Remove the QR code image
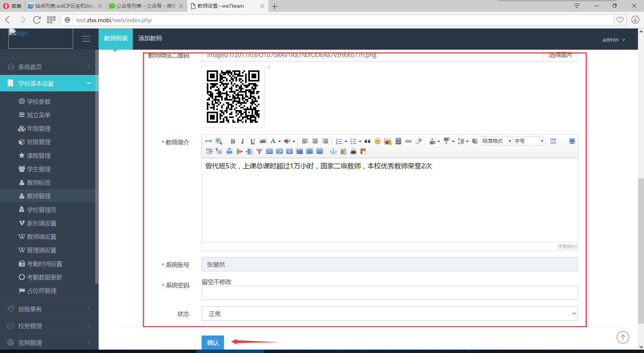This screenshot has height=353, width=644. 269,67
